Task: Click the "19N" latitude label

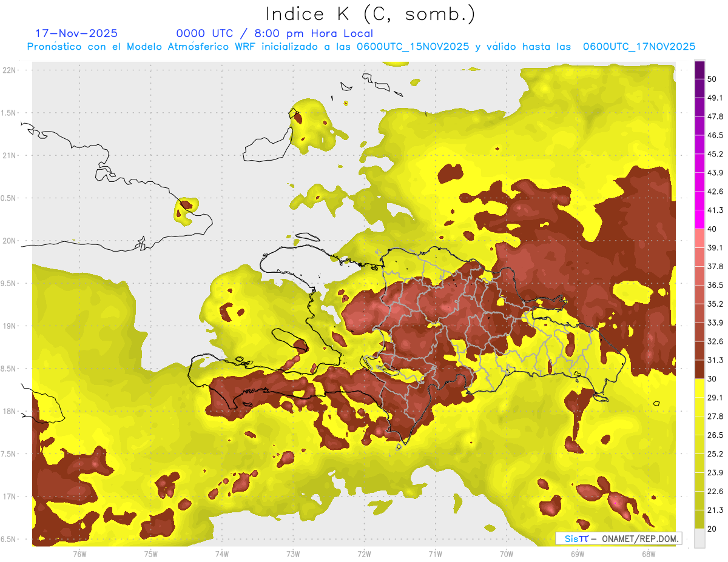Action: (x=9, y=326)
